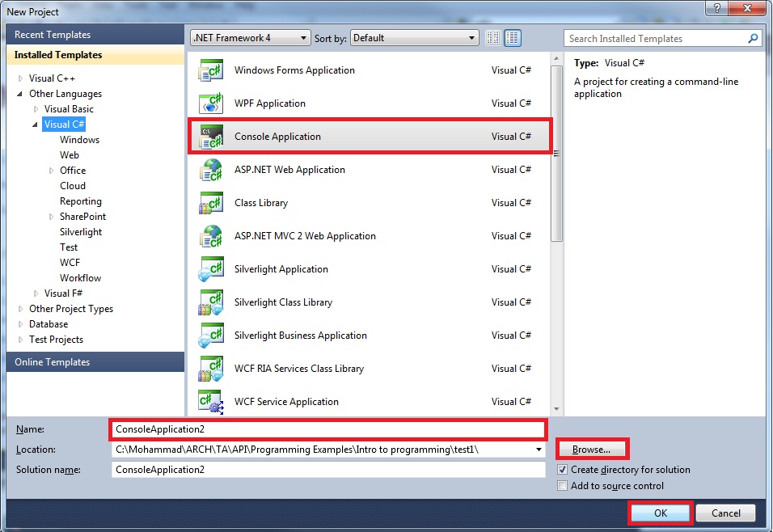Image resolution: width=773 pixels, height=532 pixels.
Task: Open the dialog help question mark
Action: click(716, 8)
